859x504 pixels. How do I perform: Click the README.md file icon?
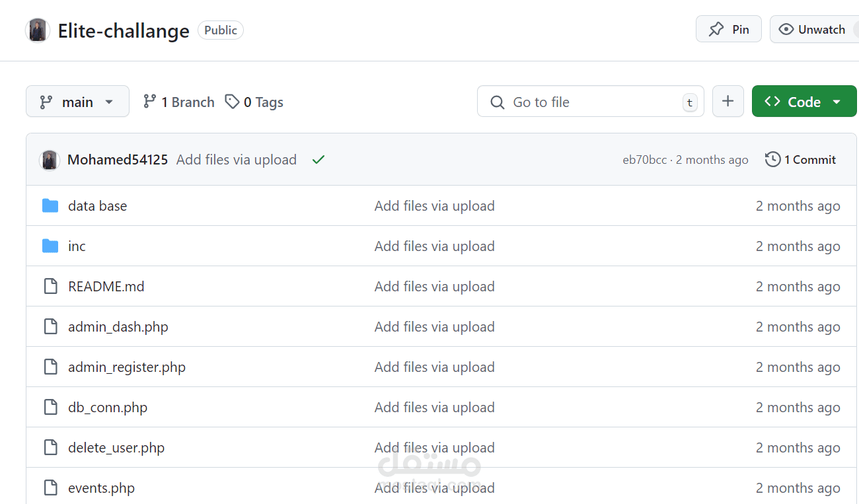(50, 287)
